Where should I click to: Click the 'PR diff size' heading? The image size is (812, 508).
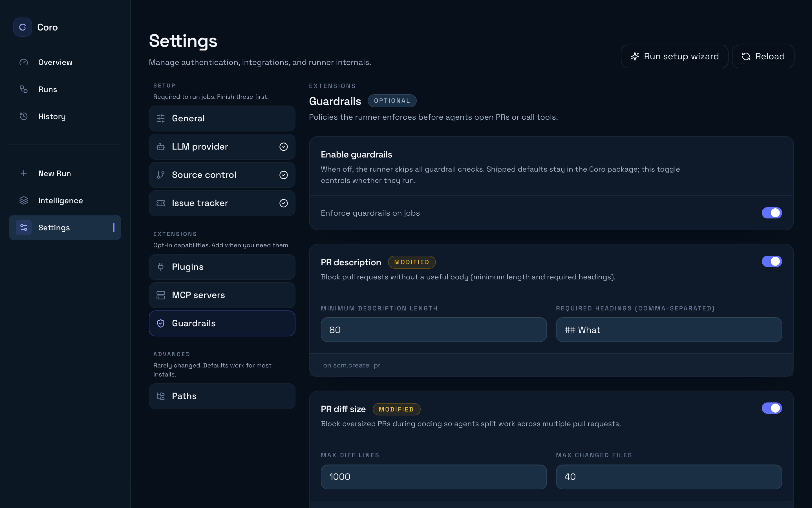343,409
